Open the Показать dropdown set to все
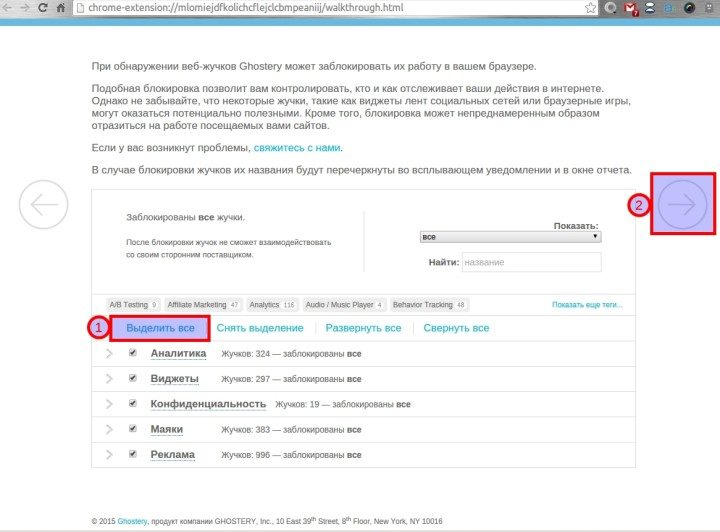Viewport: 720px width, 532px height. pyautogui.click(x=510, y=237)
